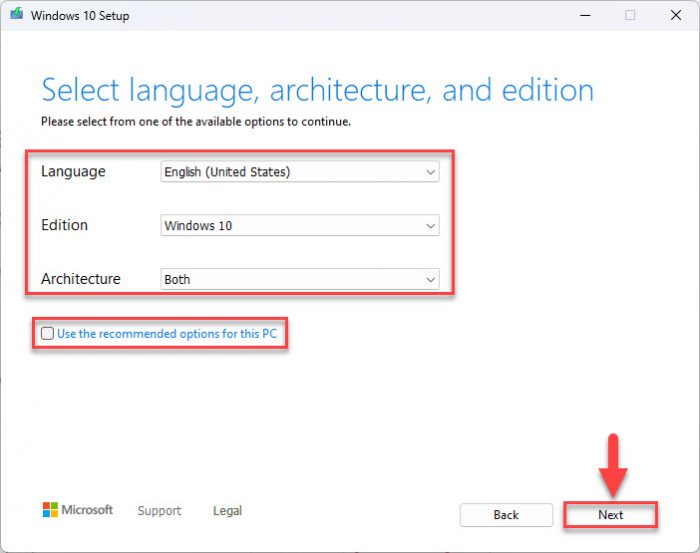Open the English (United States) combo box

300,172
